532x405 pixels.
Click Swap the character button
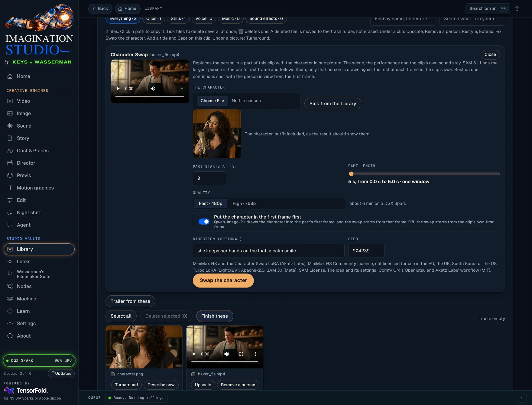click(x=223, y=280)
